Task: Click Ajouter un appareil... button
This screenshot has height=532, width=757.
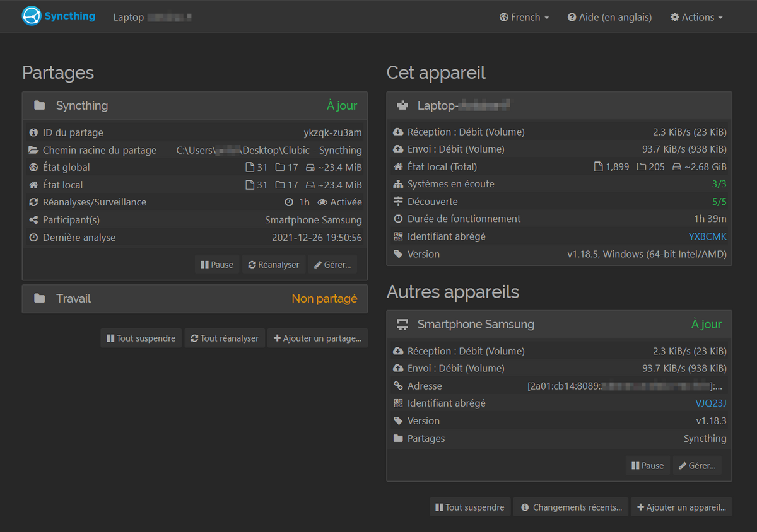Action: point(681,507)
